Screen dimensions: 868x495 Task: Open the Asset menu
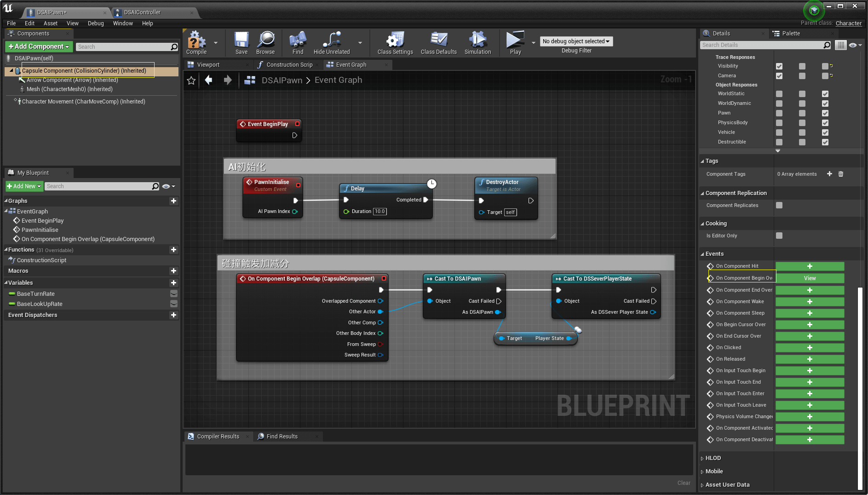[51, 23]
